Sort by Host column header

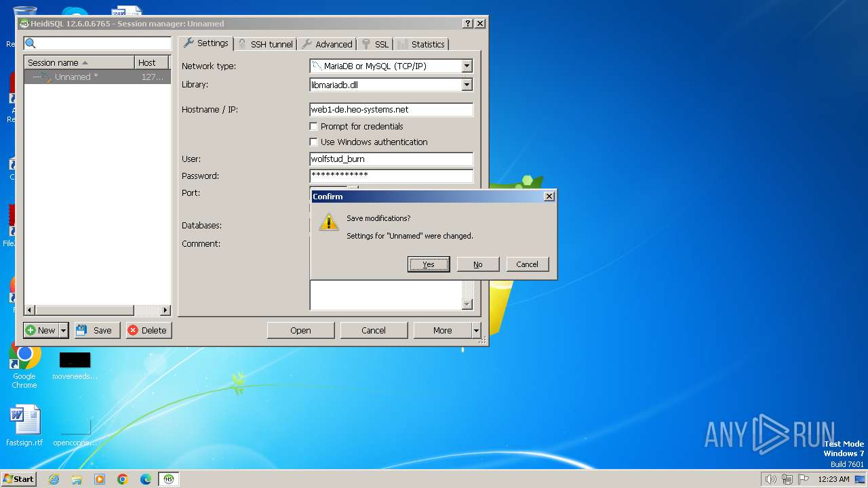tap(151, 62)
